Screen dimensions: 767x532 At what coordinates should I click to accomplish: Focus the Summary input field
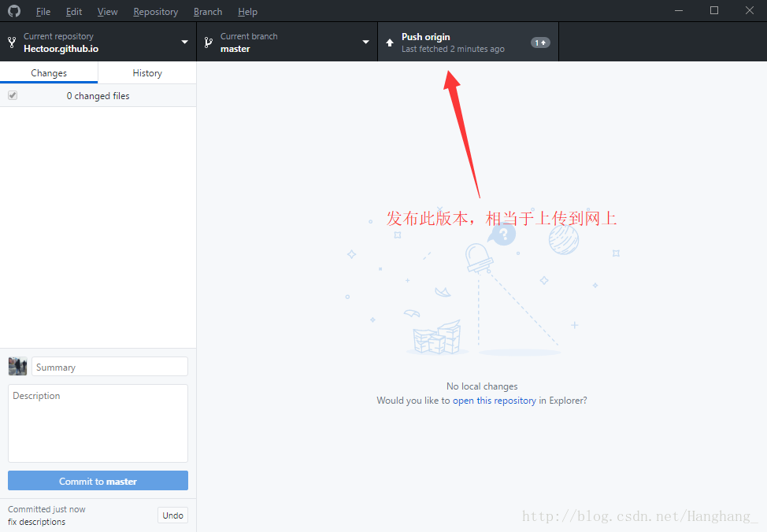109,367
